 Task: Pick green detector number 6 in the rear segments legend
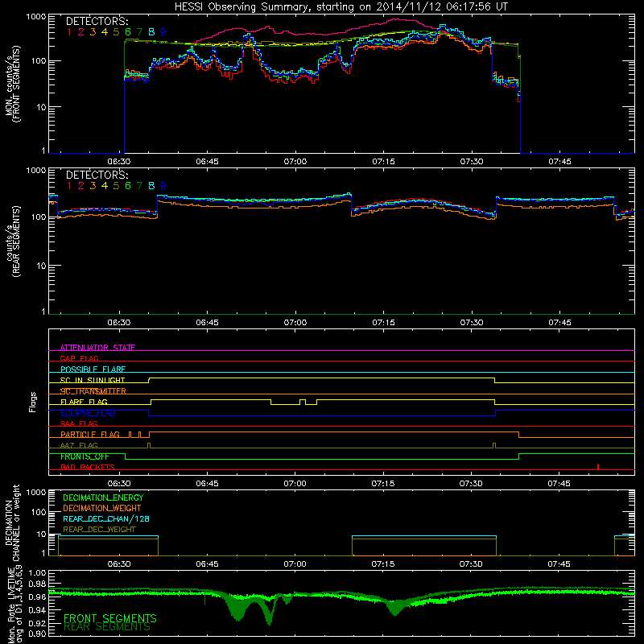(128, 186)
